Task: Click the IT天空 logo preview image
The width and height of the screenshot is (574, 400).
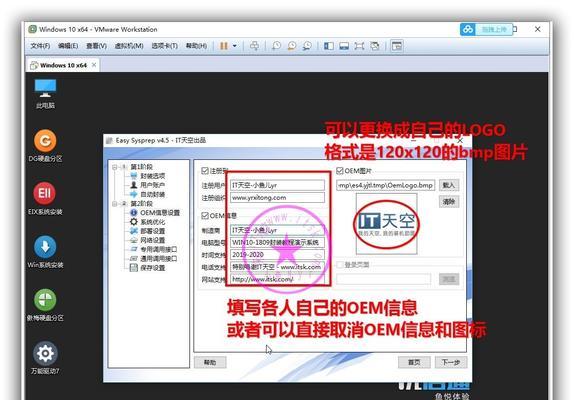Action: (386, 224)
